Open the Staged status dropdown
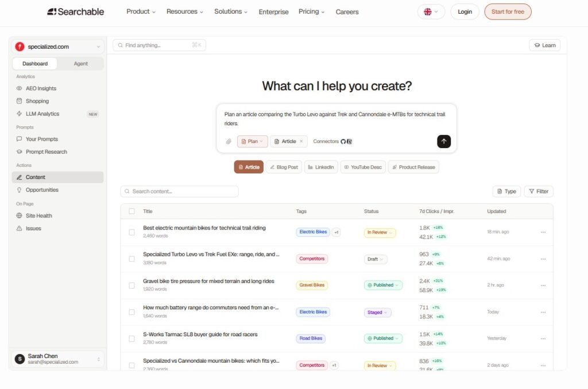Image resolution: width=588 pixels, height=389 pixels. (377, 313)
